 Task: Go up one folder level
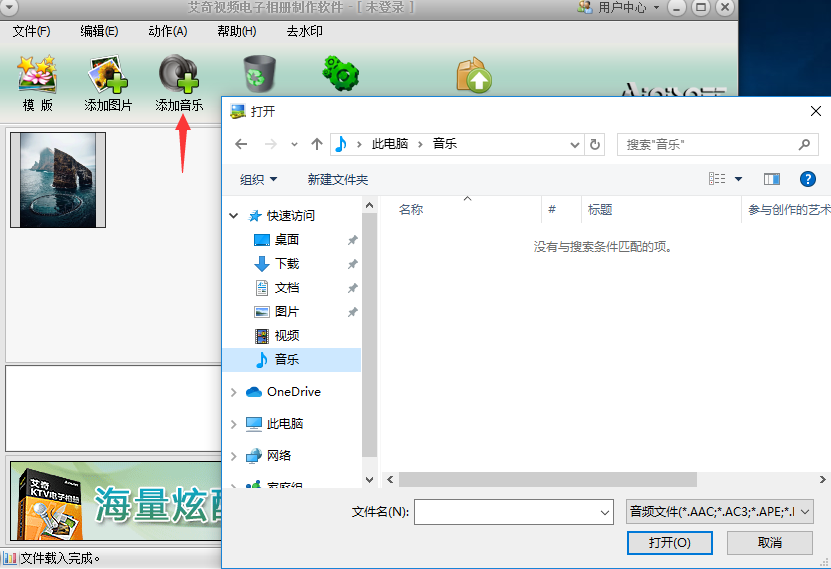click(317, 144)
